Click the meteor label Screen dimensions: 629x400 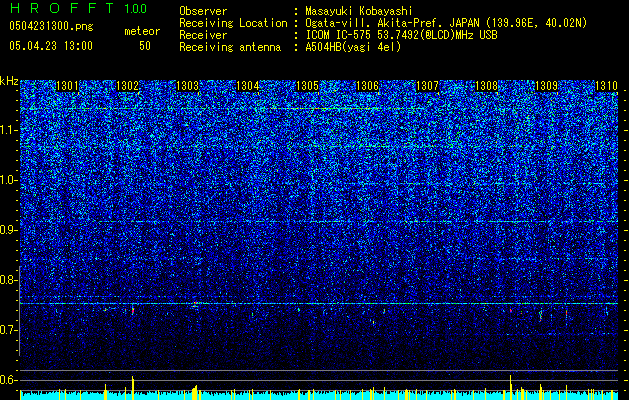142,31
